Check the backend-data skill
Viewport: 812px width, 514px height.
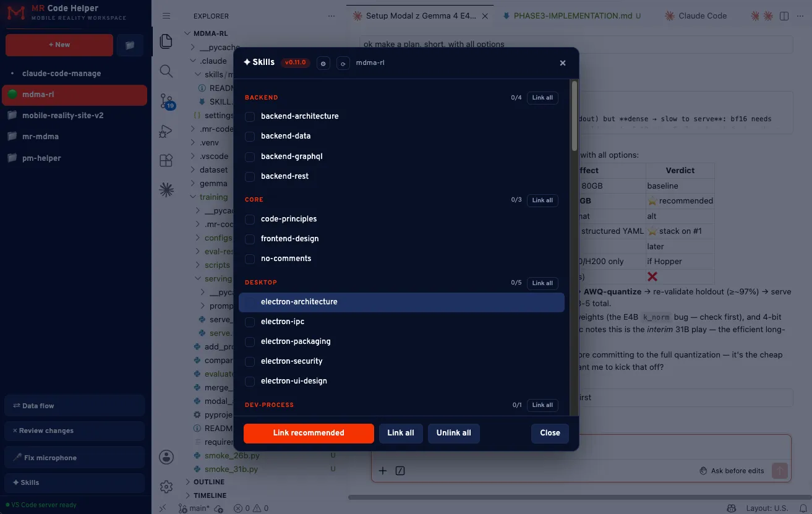tap(250, 137)
